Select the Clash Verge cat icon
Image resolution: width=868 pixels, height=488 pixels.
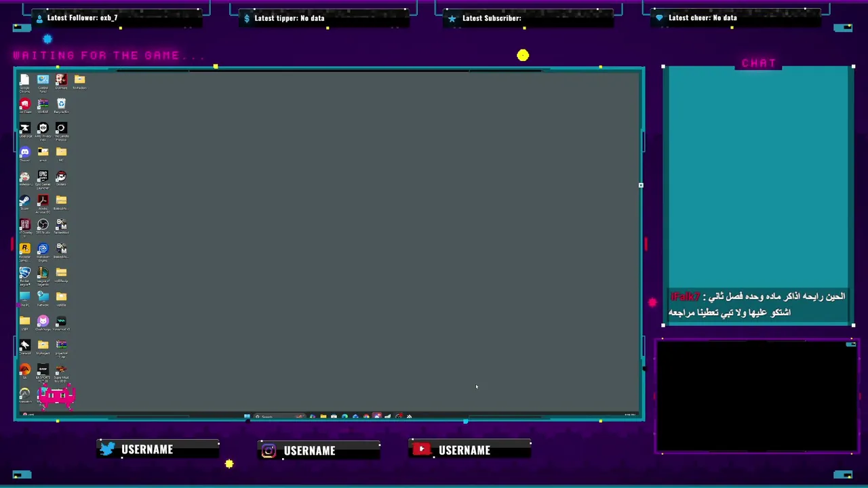[43, 323]
